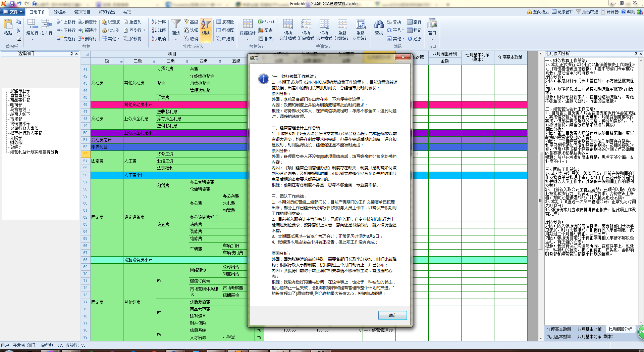Toggle pin on 选择部门 panel
This screenshot has width=644, height=352.
pos(71,54)
